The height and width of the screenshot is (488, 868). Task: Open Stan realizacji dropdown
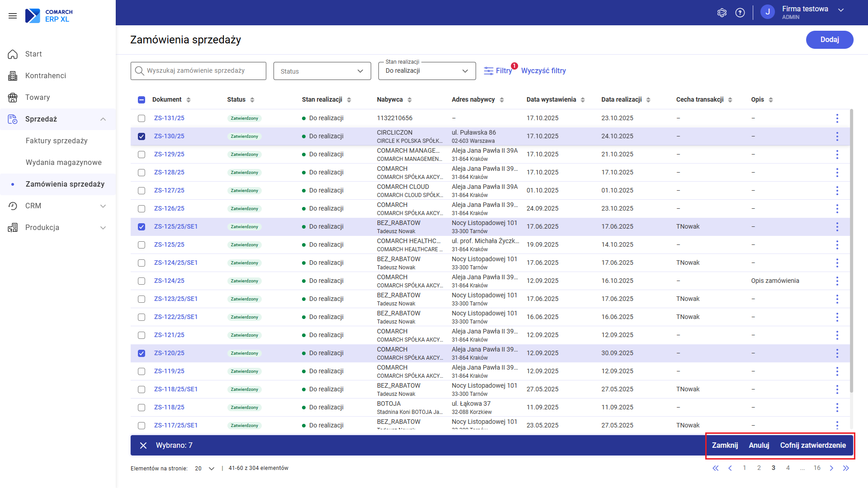tap(427, 71)
